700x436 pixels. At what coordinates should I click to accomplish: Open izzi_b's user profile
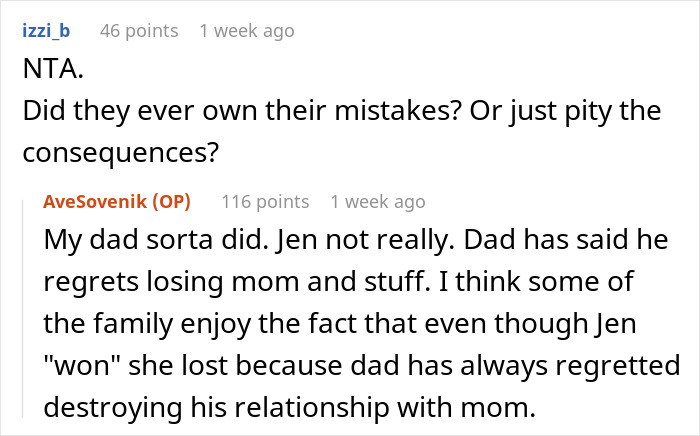click(x=45, y=31)
